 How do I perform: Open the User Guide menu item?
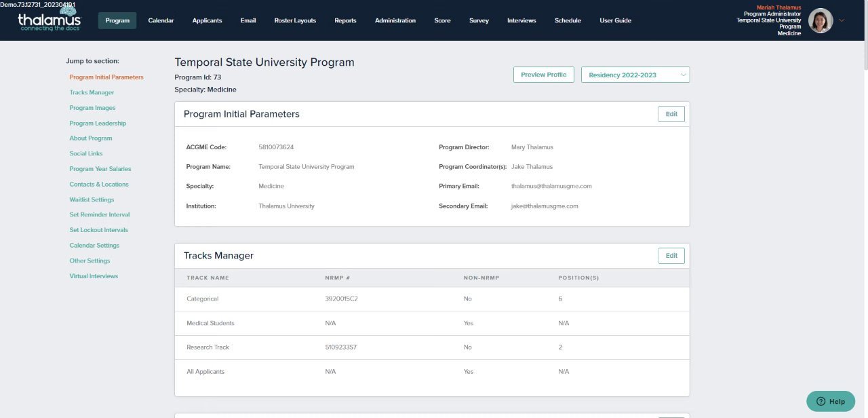[x=615, y=20]
